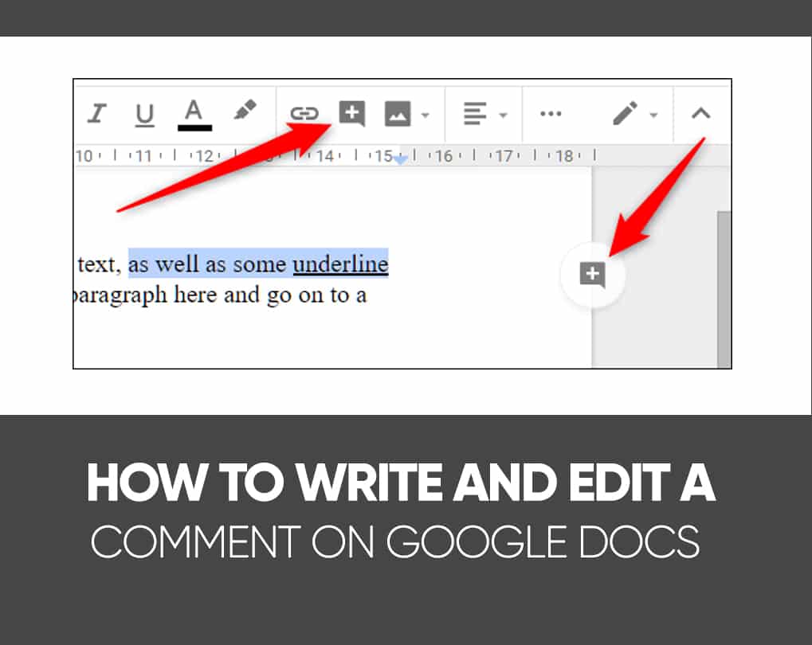Click the right indent marker on ruler

coord(400,159)
